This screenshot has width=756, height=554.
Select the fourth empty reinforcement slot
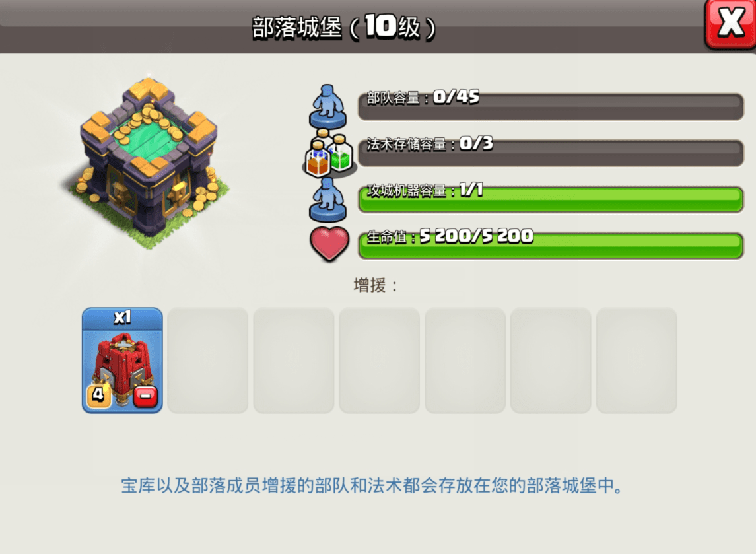tap(465, 360)
